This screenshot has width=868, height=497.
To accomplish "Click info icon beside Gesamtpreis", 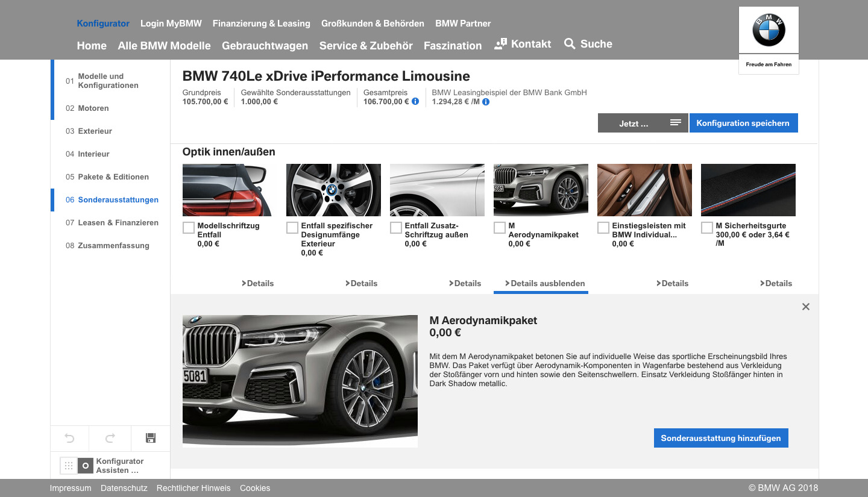I will [415, 102].
